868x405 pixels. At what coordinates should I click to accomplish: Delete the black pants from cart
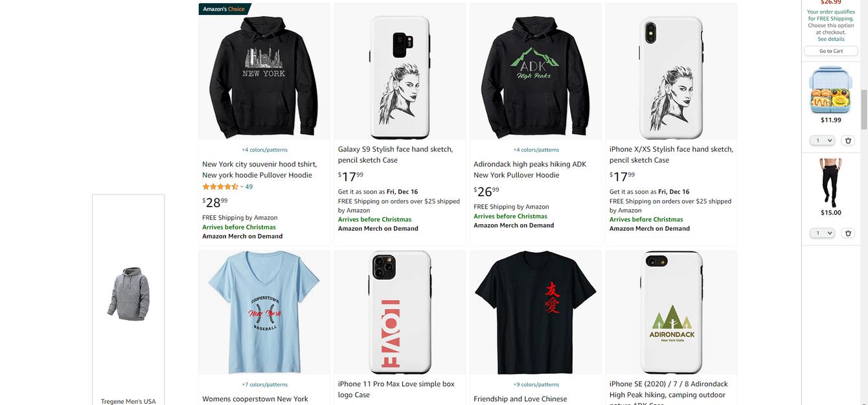[848, 233]
